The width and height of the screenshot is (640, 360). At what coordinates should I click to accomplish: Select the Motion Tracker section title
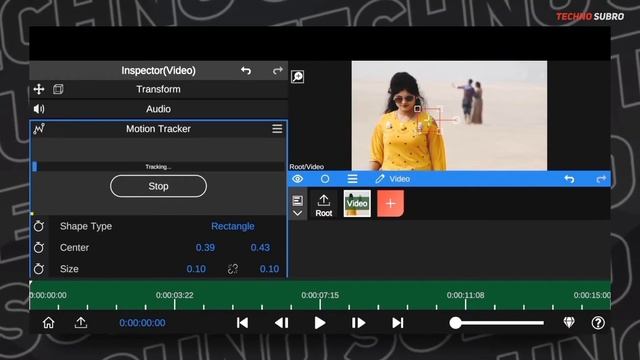tap(158, 129)
